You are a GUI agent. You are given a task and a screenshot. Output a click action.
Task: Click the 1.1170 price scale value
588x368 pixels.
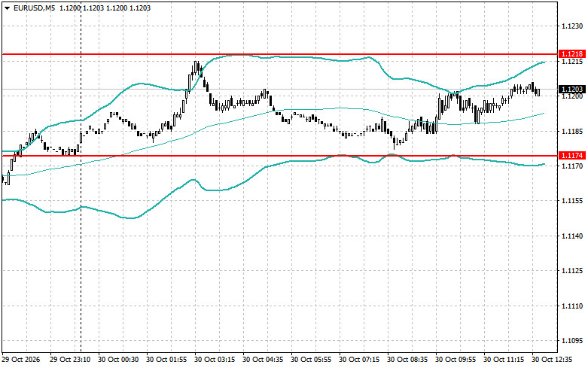coord(572,166)
